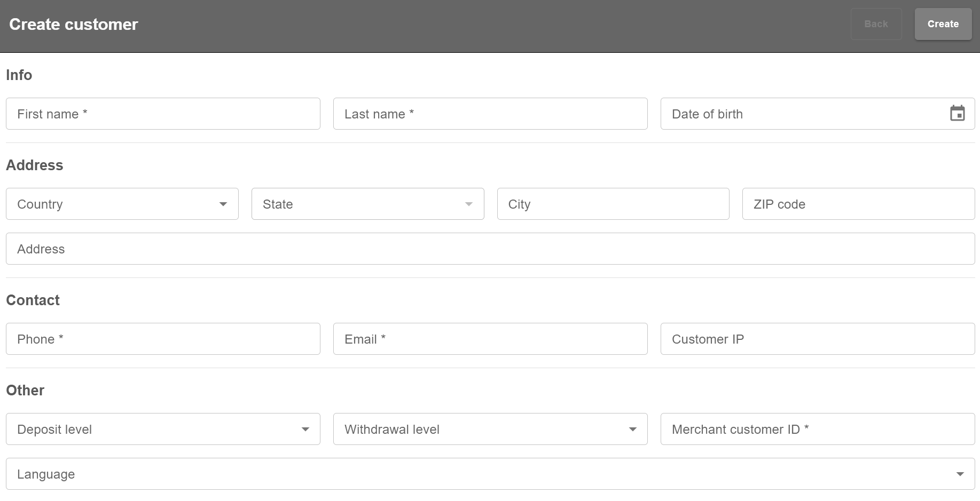Focus the Customer IP field
The width and height of the screenshot is (980, 501).
pos(817,339)
